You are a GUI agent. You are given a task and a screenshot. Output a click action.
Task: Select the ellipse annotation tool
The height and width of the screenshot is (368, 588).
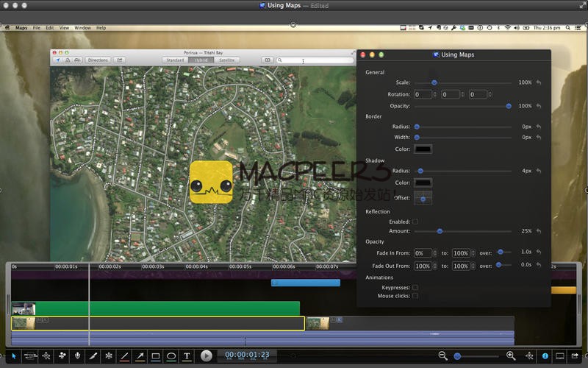coord(171,356)
